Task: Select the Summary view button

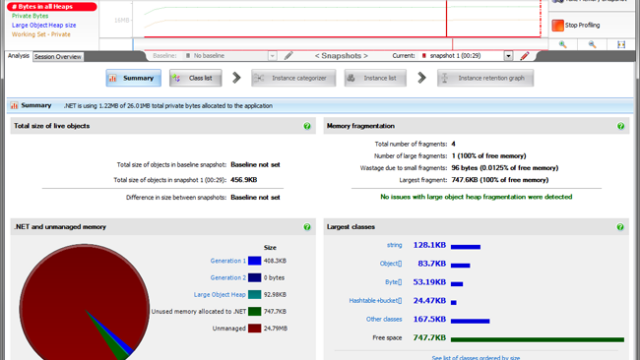Action: click(x=133, y=78)
